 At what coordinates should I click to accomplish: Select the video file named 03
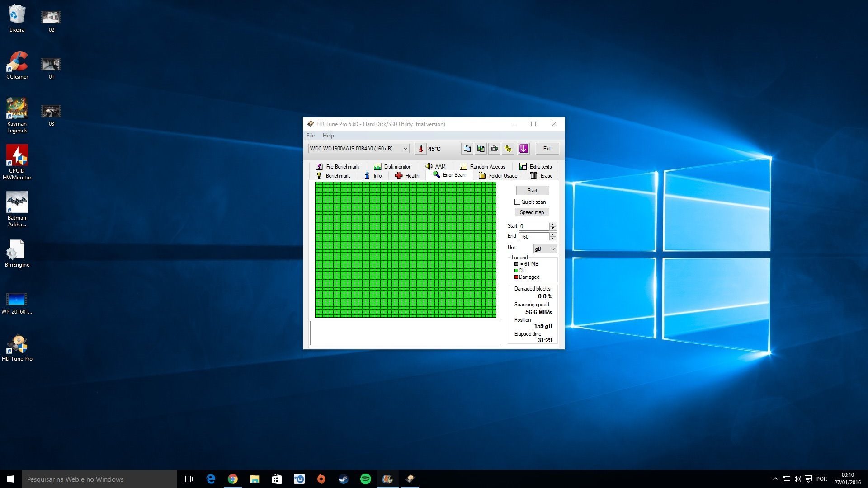coord(51,115)
